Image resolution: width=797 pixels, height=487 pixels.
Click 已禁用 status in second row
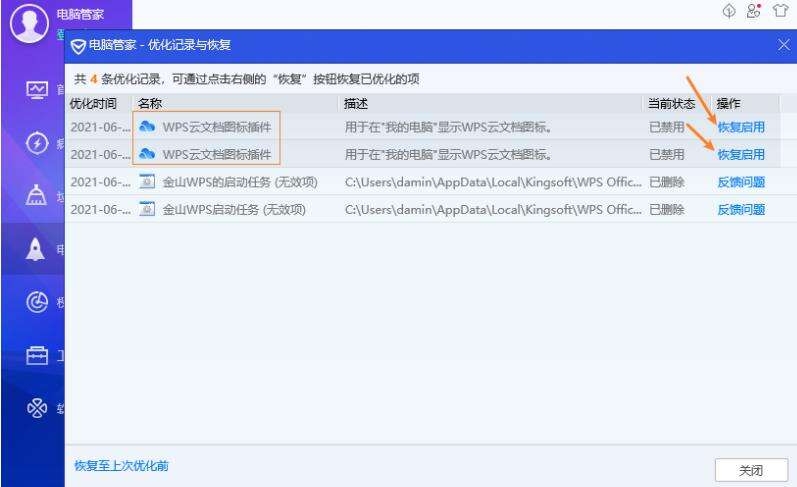pyautogui.click(x=667, y=155)
